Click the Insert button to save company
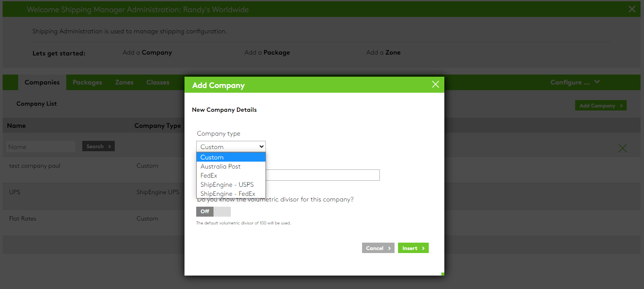The width and height of the screenshot is (644, 289). point(413,247)
